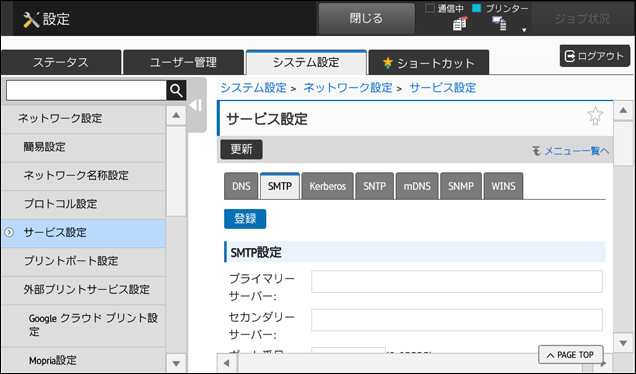The height and width of the screenshot is (374, 636).
Task: Click sidebar scrollbar up arrow
Action: pos(176,116)
